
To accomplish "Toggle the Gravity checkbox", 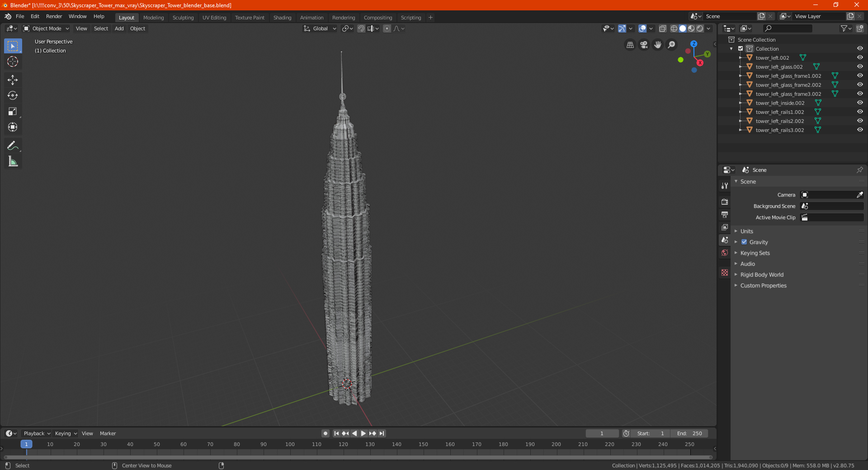I will (x=744, y=242).
